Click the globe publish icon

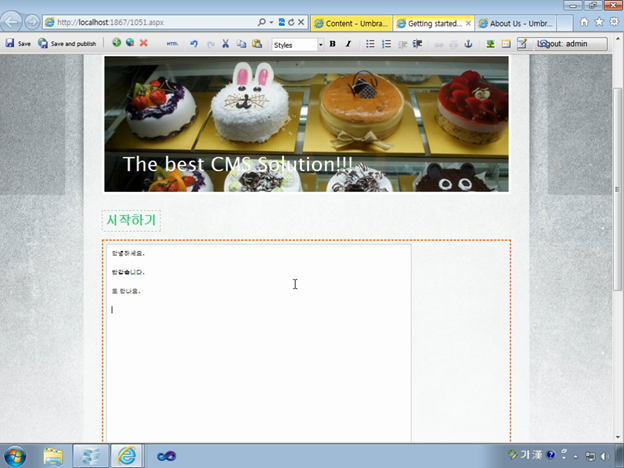pos(130,43)
